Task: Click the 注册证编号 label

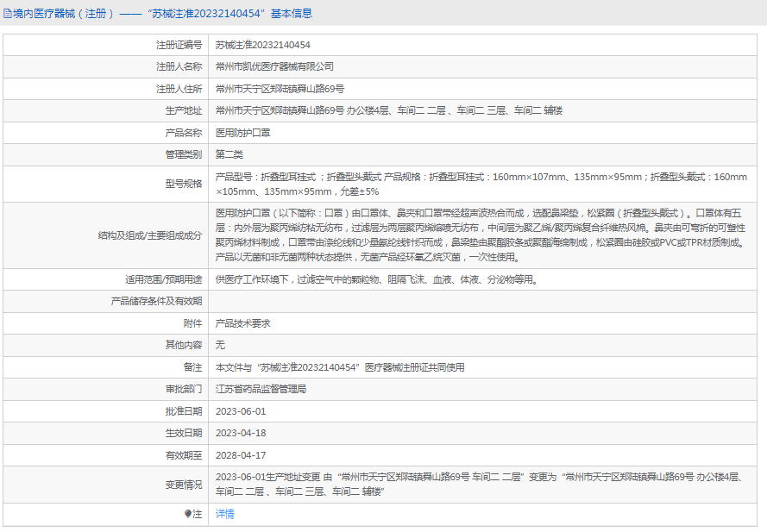Action: 179,45
